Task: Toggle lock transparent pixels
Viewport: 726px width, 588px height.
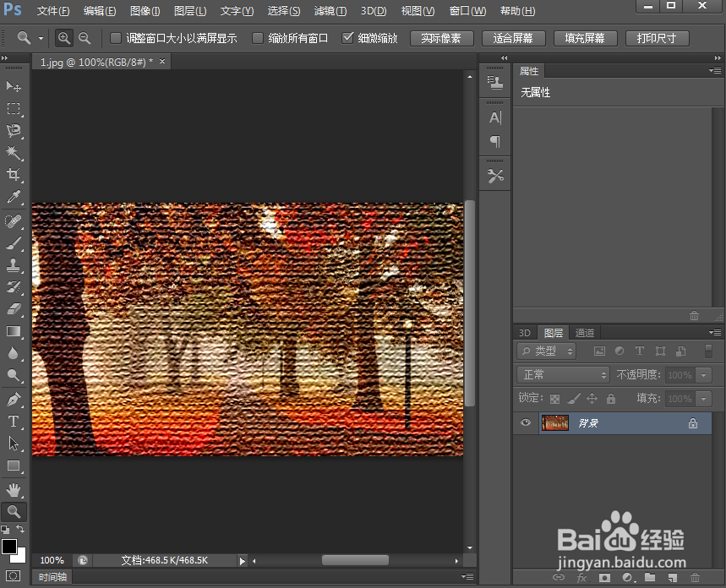Action: point(554,399)
